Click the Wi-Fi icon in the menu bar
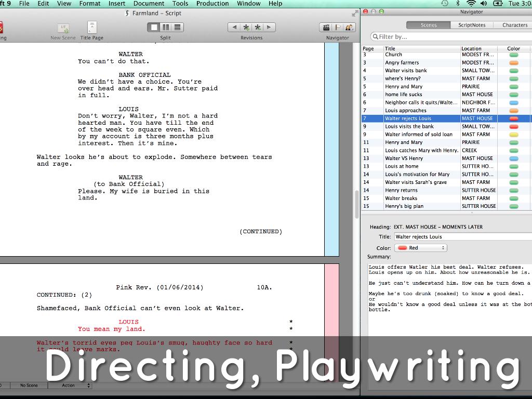This screenshot has width=532, height=399. tap(471, 4)
